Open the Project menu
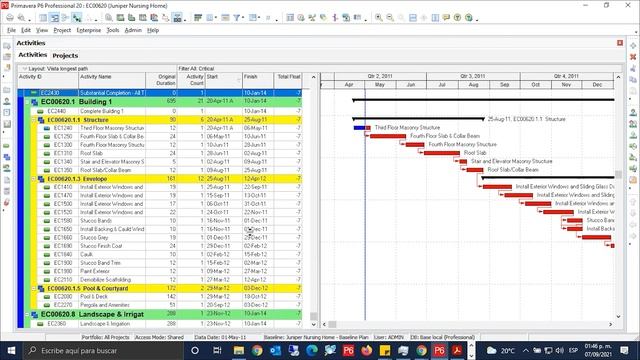The width and height of the screenshot is (640, 360). pyautogui.click(x=62, y=30)
